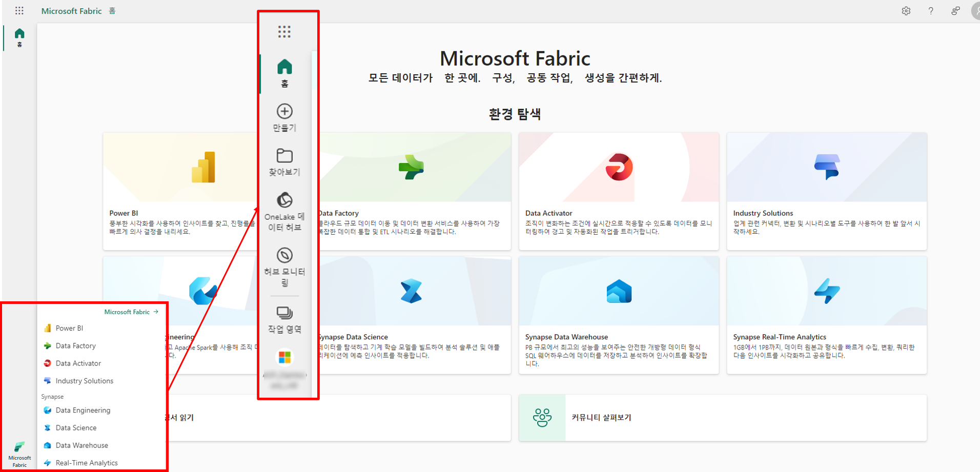Open Synapse Data Warehouse card title
This screenshot has height=472, width=980.
(x=566, y=337)
